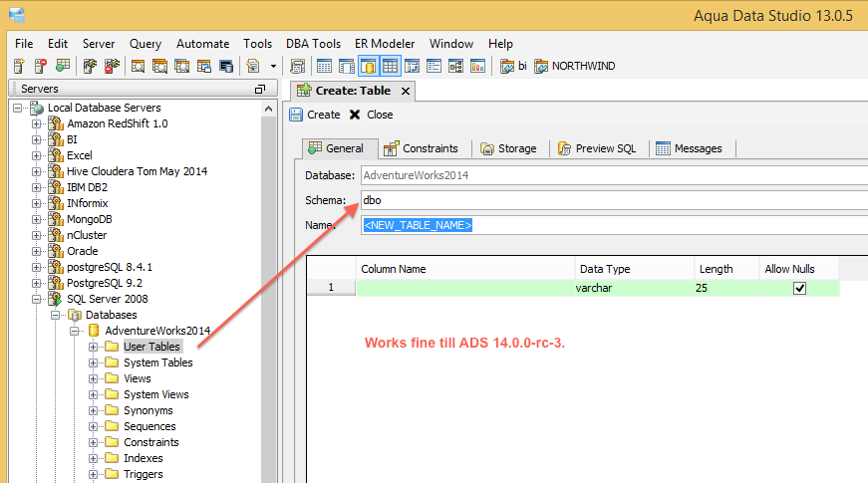Switch to the Constraints tab
Viewport: 868px width, 483px height.
pyautogui.click(x=421, y=148)
